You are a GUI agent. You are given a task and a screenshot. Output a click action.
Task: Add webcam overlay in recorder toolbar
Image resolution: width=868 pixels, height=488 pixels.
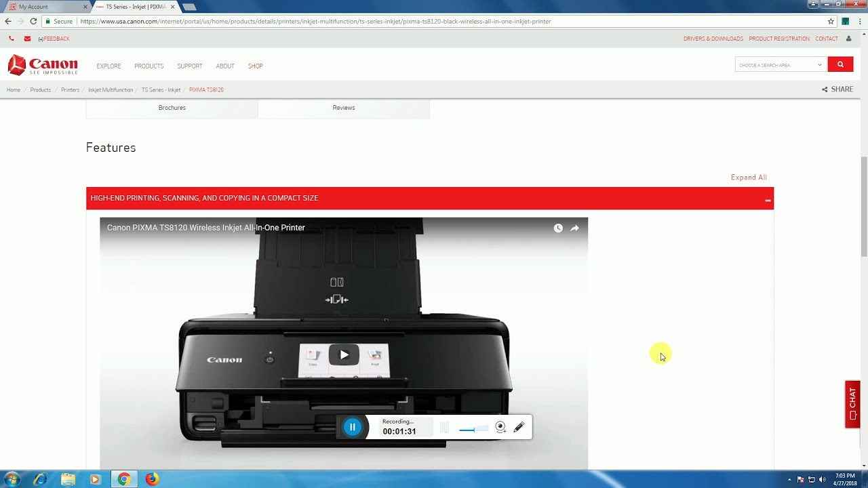[x=500, y=427]
